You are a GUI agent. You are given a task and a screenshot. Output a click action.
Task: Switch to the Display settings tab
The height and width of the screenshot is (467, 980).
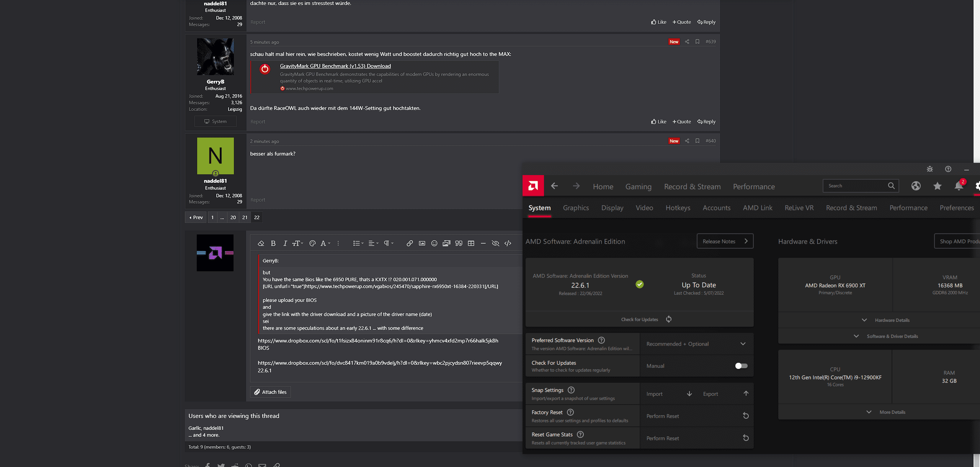[612, 208]
